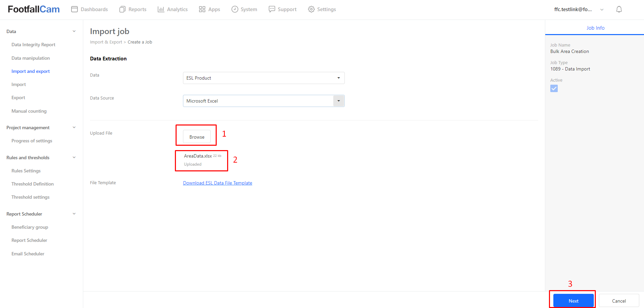644x308 pixels.
Task: Switch to the Job Info tab
Action: click(595, 28)
